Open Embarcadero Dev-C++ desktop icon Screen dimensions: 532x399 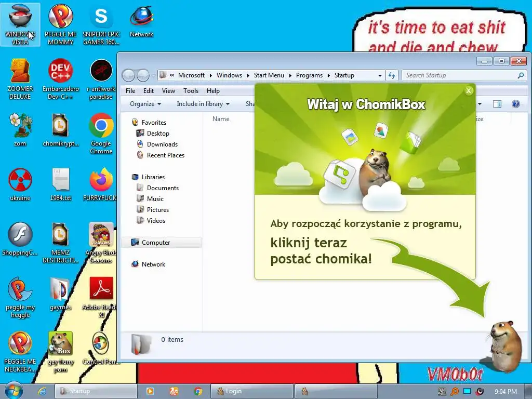click(60, 79)
